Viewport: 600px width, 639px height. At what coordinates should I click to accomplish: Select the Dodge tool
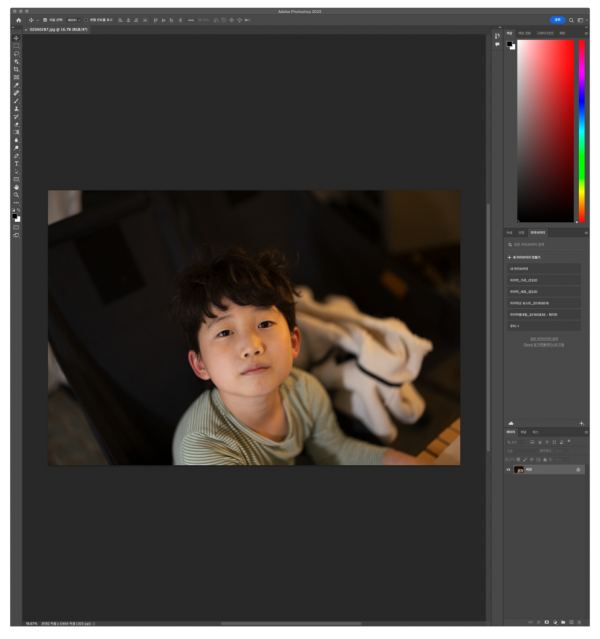tap(16, 148)
